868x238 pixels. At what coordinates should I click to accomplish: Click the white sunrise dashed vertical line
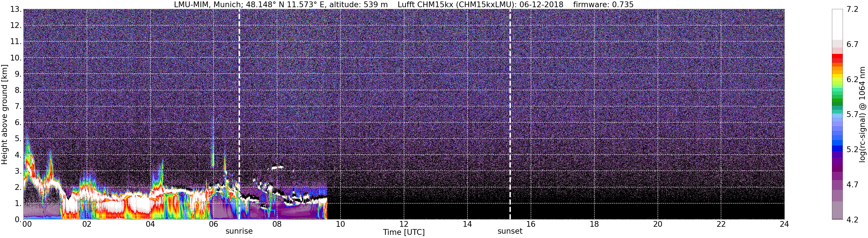tap(239, 114)
